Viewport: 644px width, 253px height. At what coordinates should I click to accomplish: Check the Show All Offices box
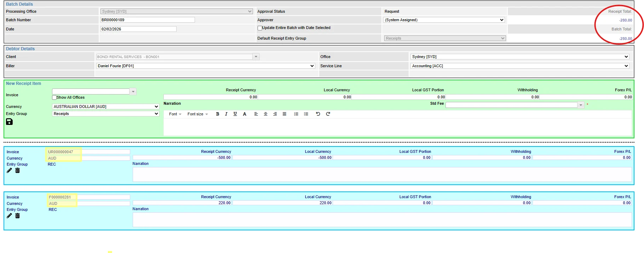coord(54,97)
